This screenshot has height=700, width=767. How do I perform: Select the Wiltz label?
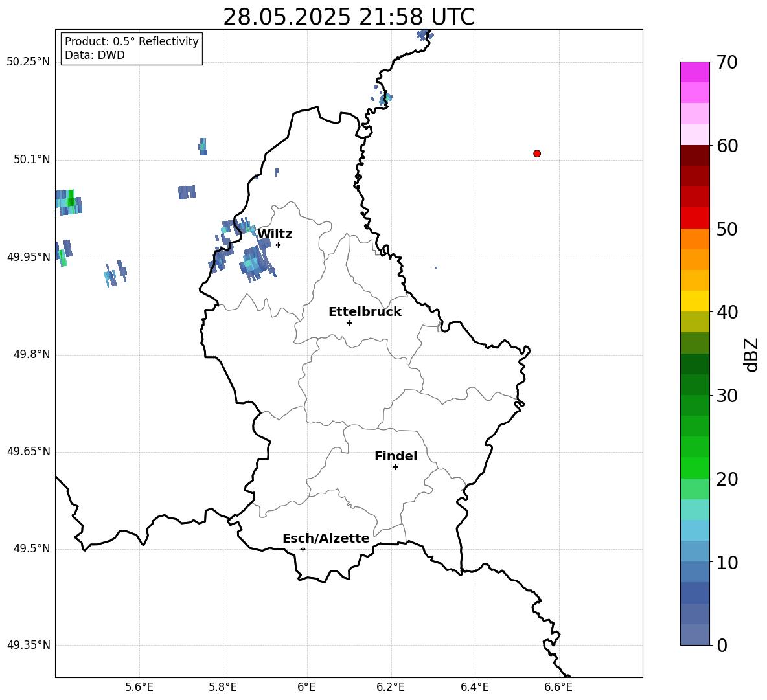pyautogui.click(x=275, y=234)
